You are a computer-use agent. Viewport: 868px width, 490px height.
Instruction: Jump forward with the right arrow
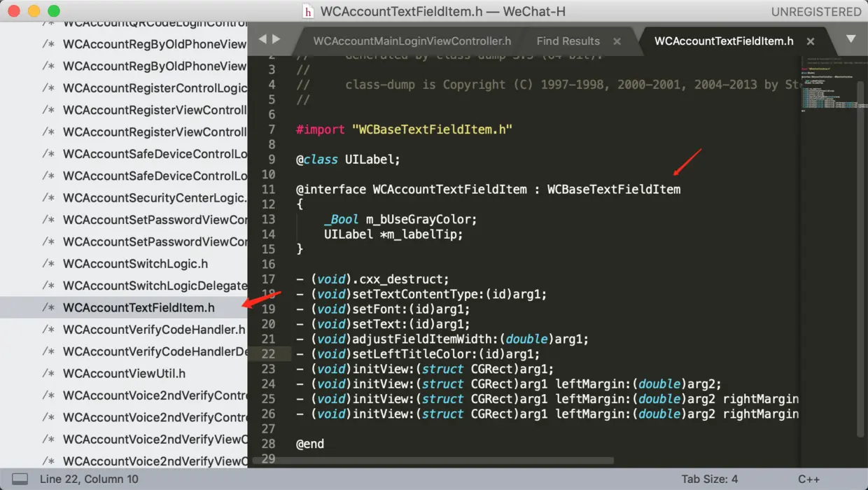276,39
